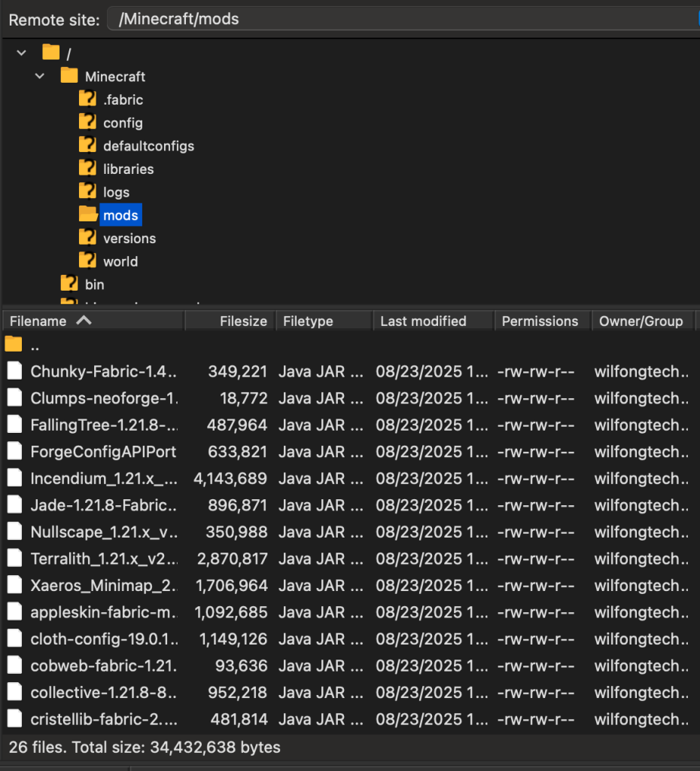Image resolution: width=700 pixels, height=771 pixels.
Task: Click the Chunky-Fabric file icon
Action: (15, 370)
